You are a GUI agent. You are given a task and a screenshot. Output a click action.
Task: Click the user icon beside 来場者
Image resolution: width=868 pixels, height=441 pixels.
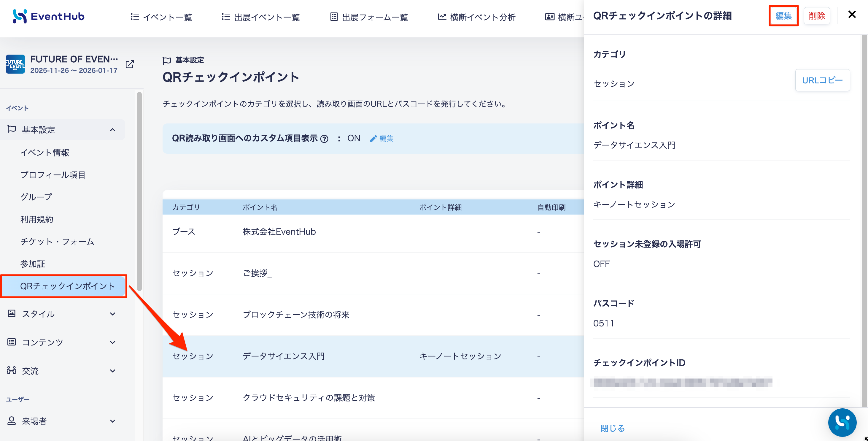(12, 421)
